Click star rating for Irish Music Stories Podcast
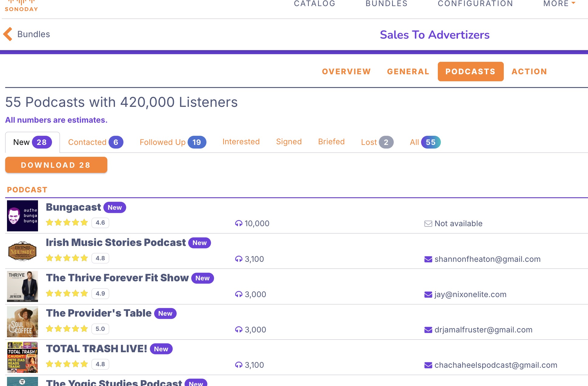588x386 pixels. 67,258
